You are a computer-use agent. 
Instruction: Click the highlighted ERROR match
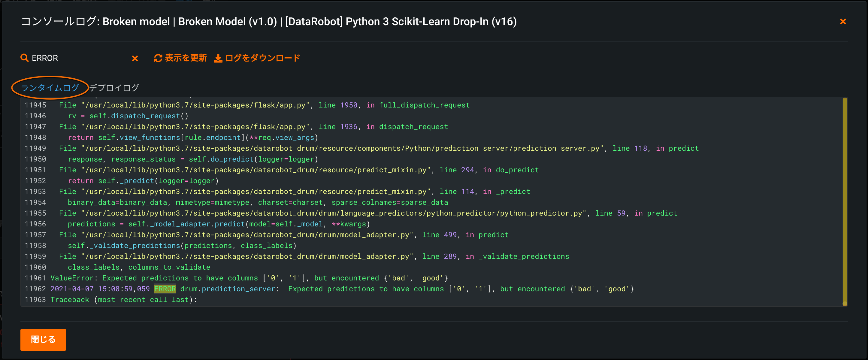pos(165,289)
